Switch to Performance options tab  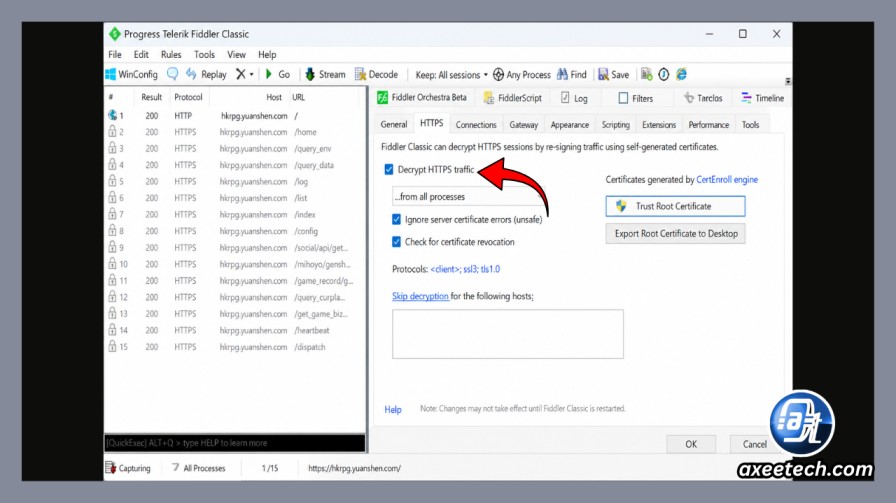tap(709, 124)
